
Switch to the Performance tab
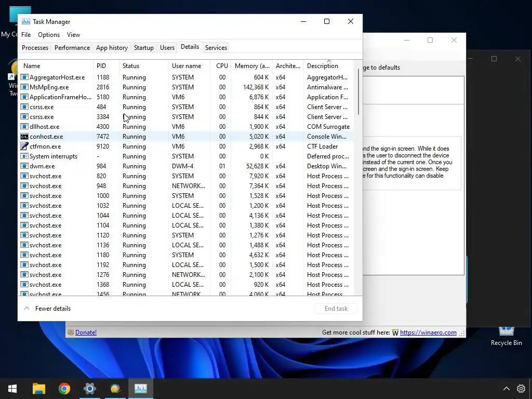pyautogui.click(x=72, y=47)
